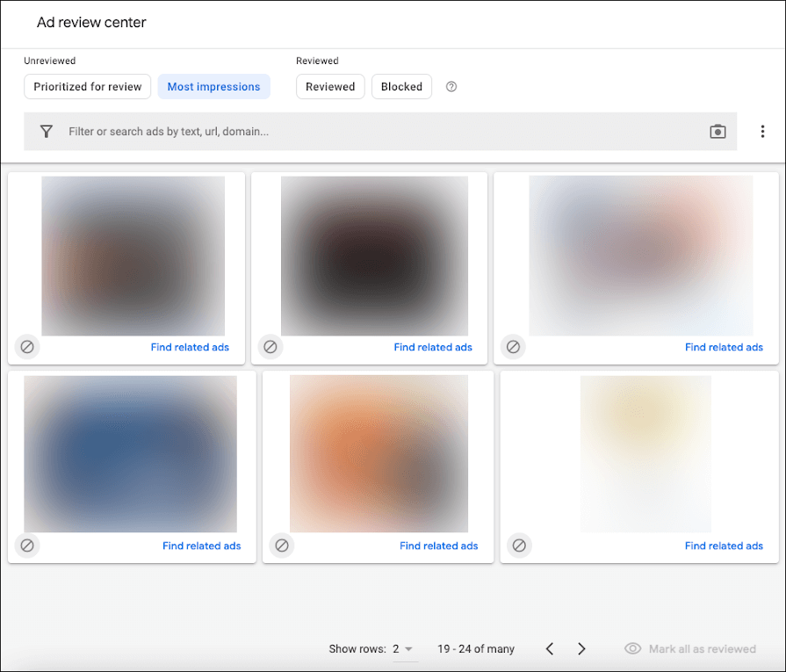Click the filter funnel icon

click(47, 132)
